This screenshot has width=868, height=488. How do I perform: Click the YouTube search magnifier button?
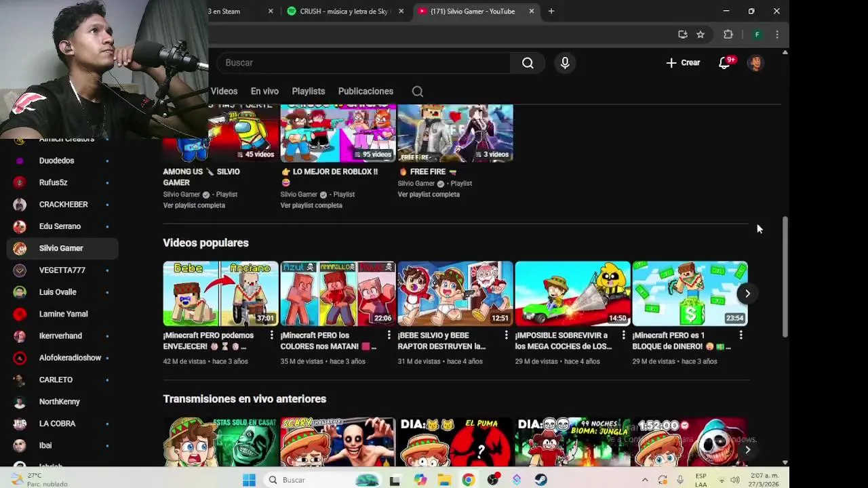(x=528, y=63)
